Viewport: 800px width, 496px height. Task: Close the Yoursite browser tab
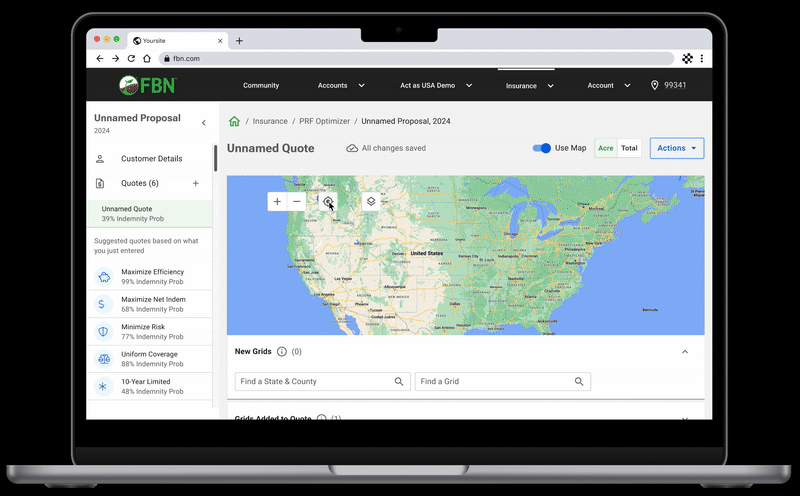(220, 41)
